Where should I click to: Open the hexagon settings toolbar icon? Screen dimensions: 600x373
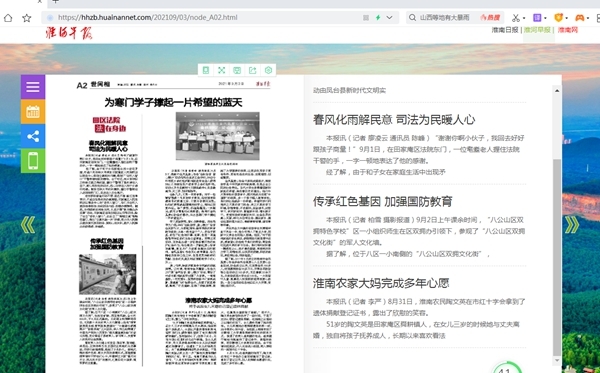(x=268, y=70)
